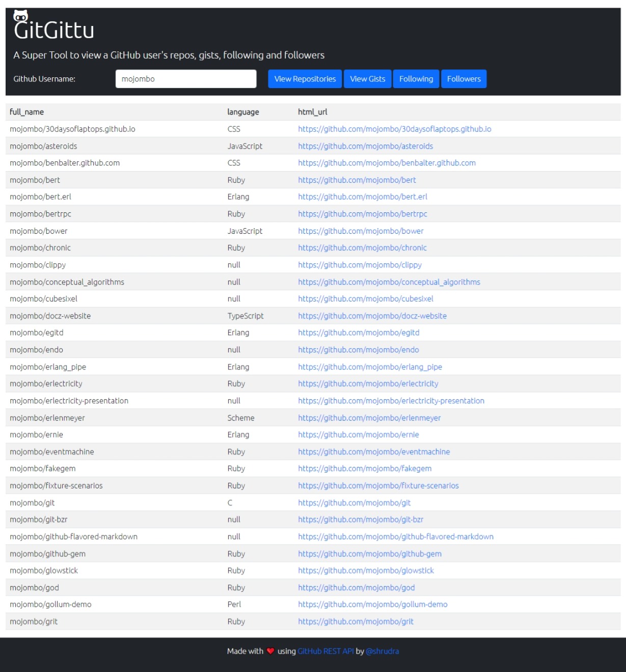626x672 pixels.
Task: Click the View Repositories button
Action: [305, 79]
